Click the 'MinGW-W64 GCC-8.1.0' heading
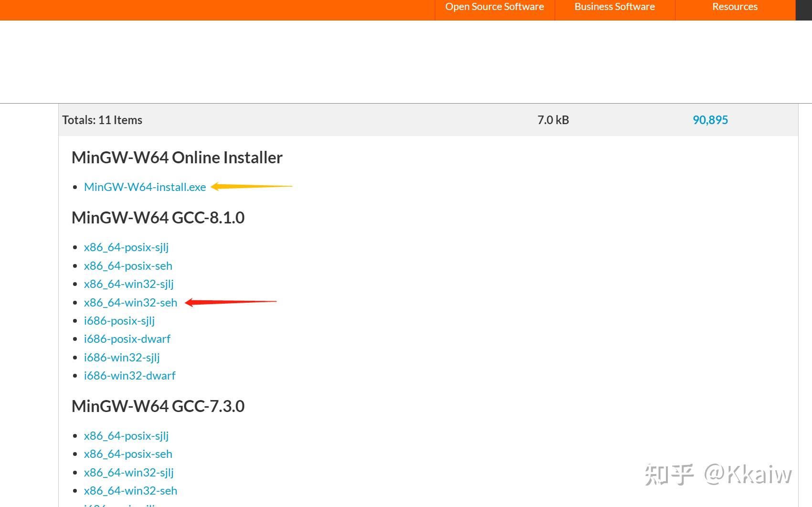This screenshot has height=507, width=812. tap(158, 218)
